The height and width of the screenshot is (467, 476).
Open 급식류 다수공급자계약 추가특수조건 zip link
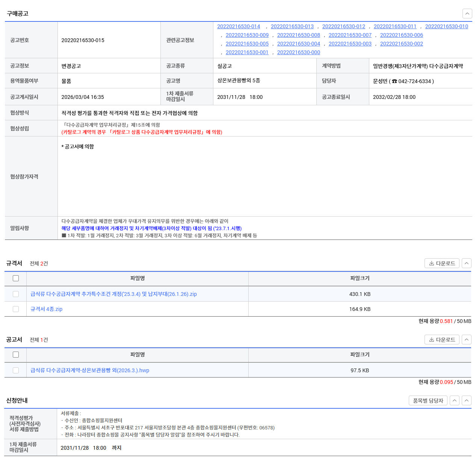tap(113, 294)
